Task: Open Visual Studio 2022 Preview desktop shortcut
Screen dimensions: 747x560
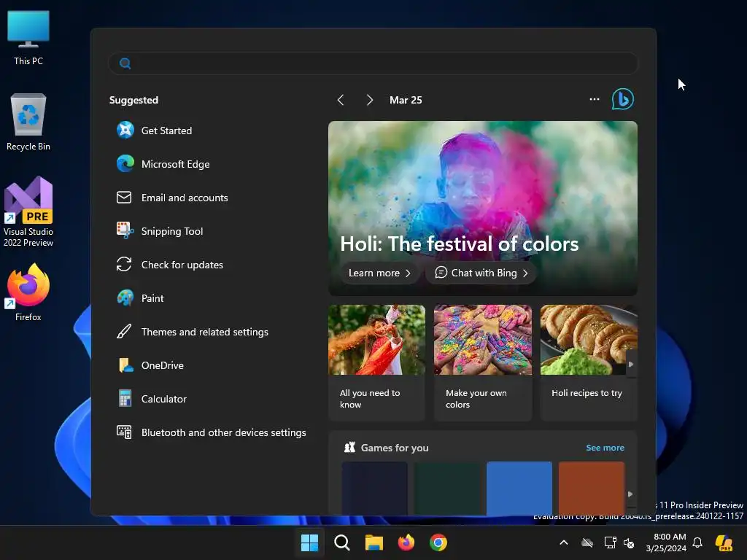Action: pyautogui.click(x=28, y=212)
